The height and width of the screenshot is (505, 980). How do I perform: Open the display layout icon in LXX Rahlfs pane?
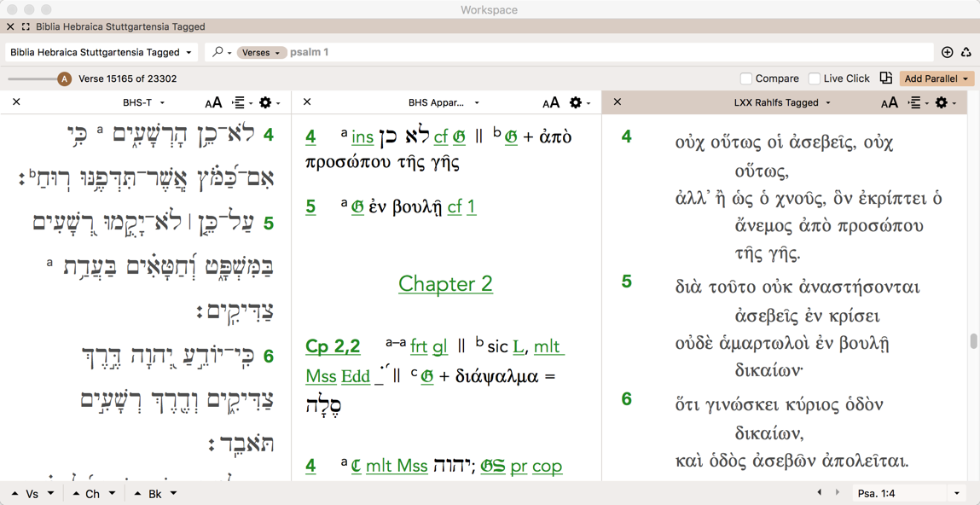pyautogui.click(x=918, y=102)
